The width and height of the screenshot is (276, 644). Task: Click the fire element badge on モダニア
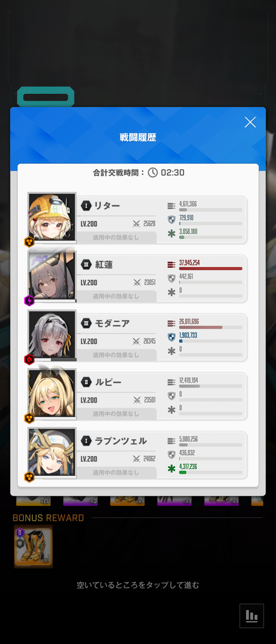[x=29, y=359]
